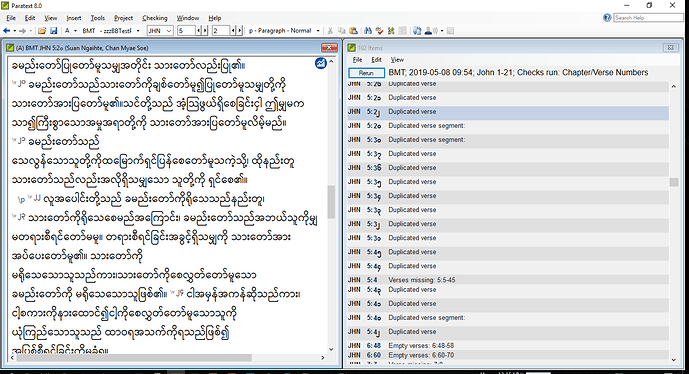This screenshot has height=374, width=689.
Task: Click the 102 items panel's title icon
Action: click(352, 47)
